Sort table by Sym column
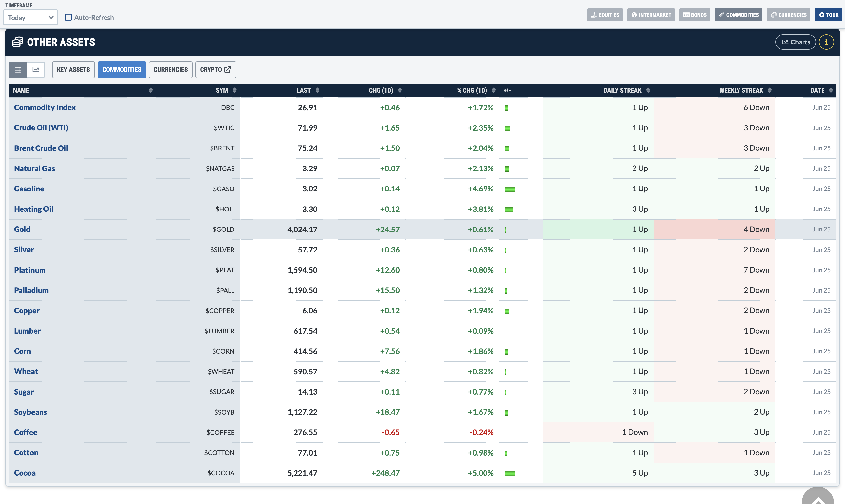The image size is (845, 504). (234, 90)
